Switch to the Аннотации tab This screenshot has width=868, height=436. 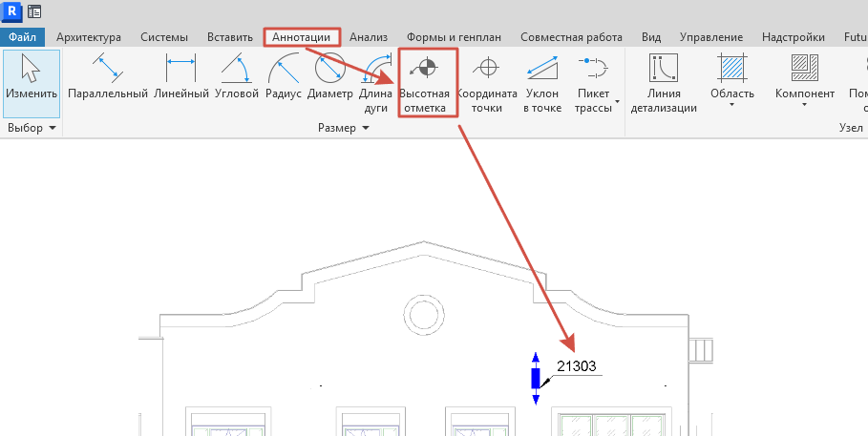click(302, 37)
